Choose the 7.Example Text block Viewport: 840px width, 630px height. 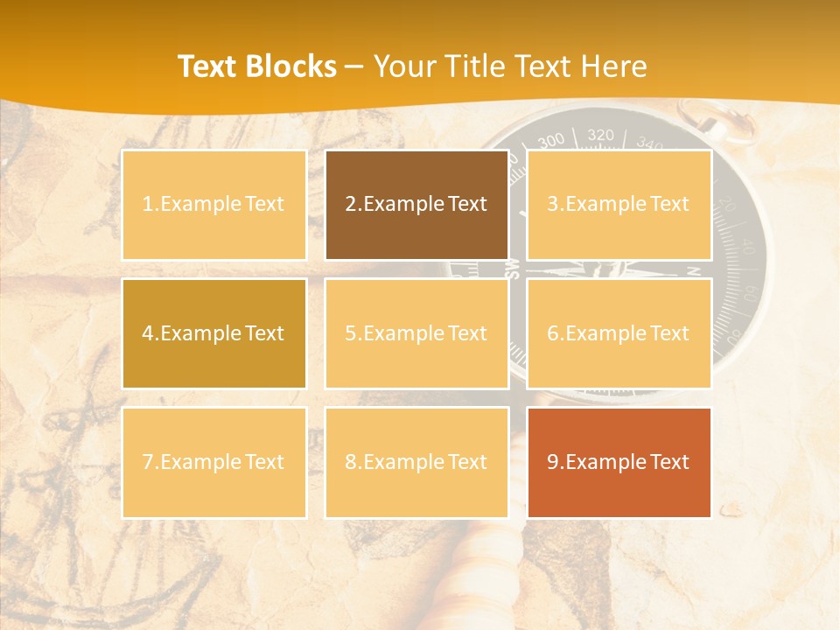point(213,462)
